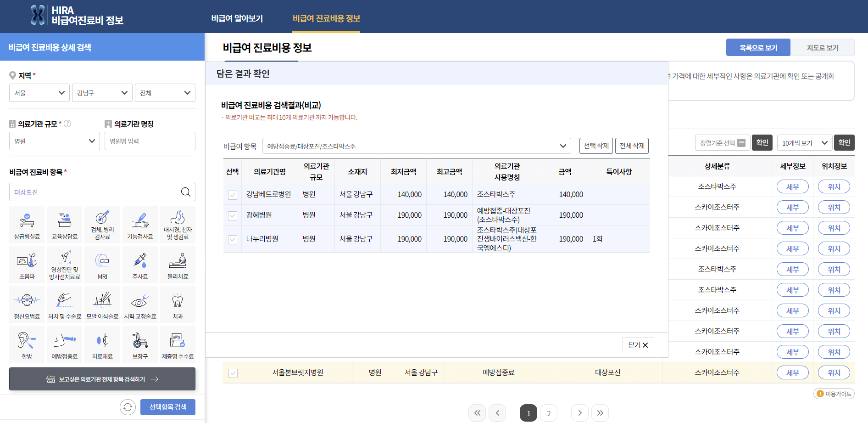The image size is (868, 423).
Task: Select the 치과 category icon
Action: [x=178, y=304]
